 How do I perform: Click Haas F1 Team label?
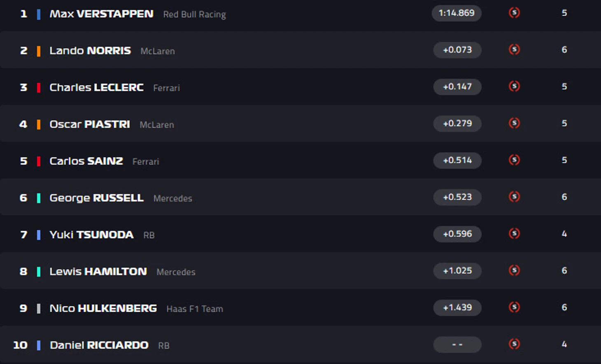point(195,309)
